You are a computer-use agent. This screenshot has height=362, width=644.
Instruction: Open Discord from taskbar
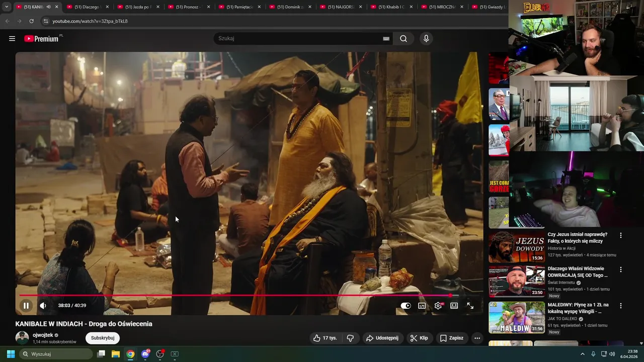[x=145, y=354]
